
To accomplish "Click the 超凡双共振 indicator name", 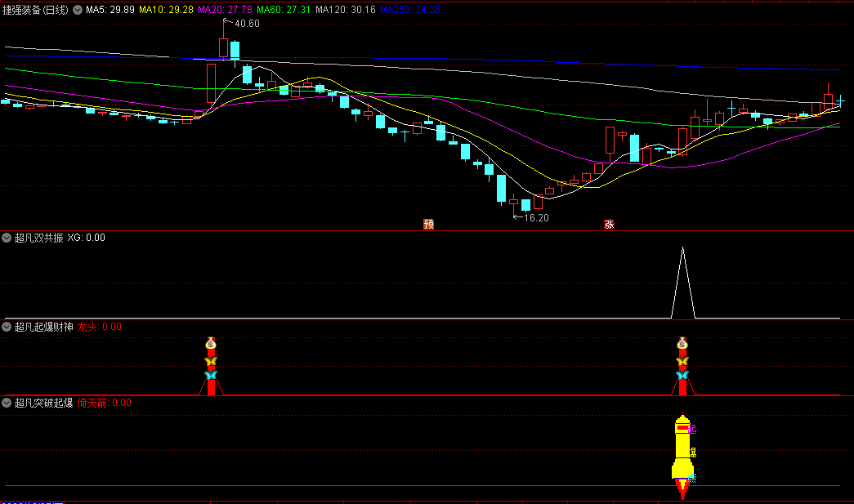I will pyautogui.click(x=38, y=238).
